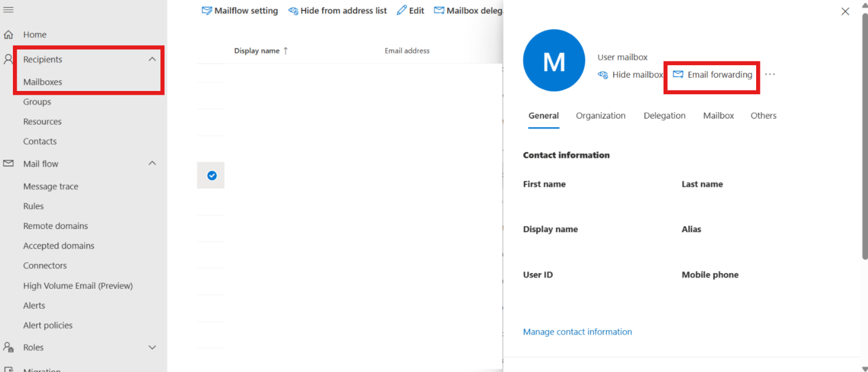Open Mailboxes under Recipients
Screen dimensions: 868x372
[42, 82]
